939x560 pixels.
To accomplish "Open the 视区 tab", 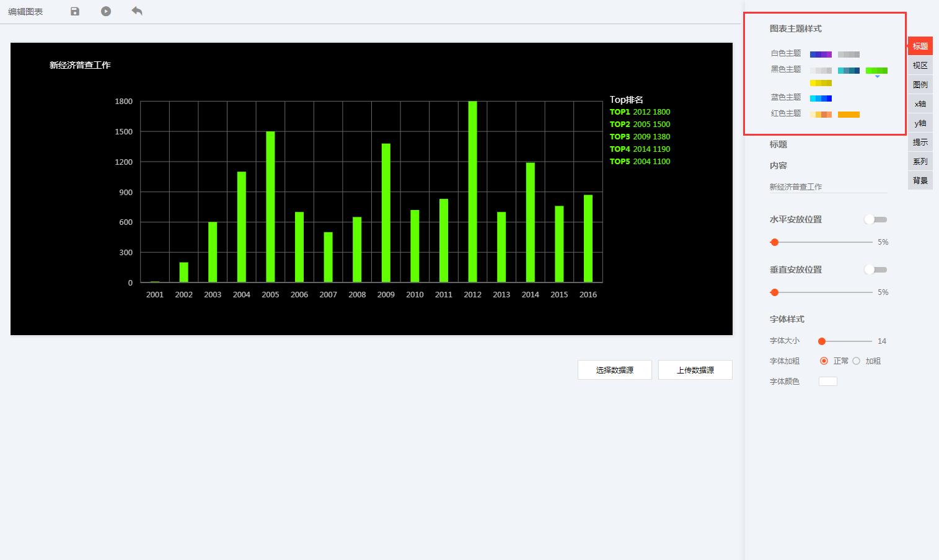I will 920,66.
